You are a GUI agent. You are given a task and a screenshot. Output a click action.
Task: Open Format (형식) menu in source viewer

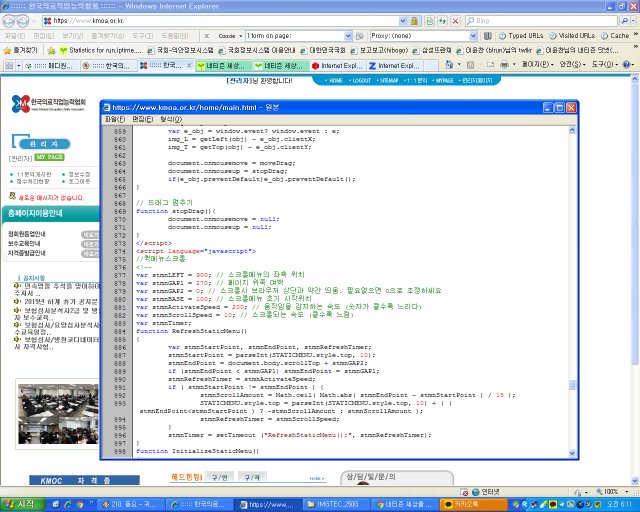[x=171, y=119]
